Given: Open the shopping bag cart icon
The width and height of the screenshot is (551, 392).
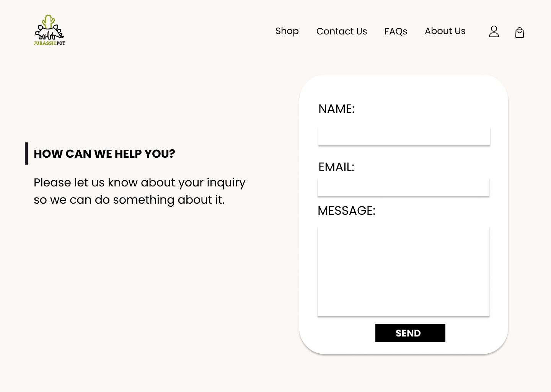Looking at the screenshot, I should [x=519, y=33].
